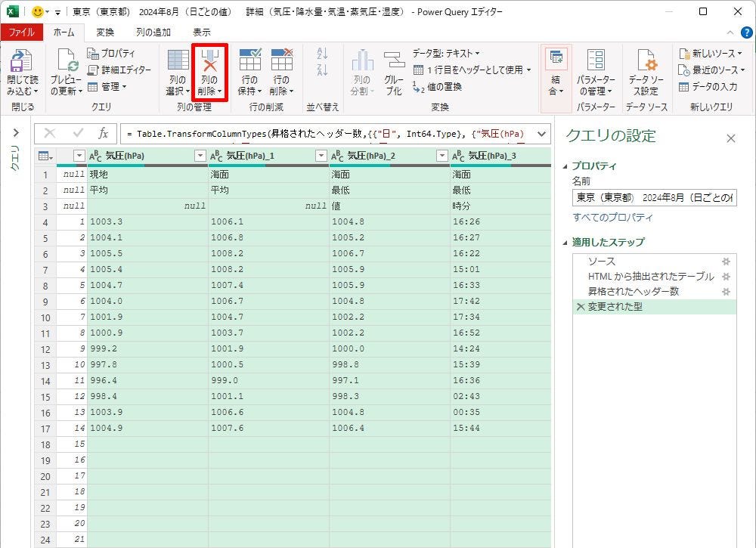Click the 行の保持 icon
756x548 pixels.
(249, 60)
